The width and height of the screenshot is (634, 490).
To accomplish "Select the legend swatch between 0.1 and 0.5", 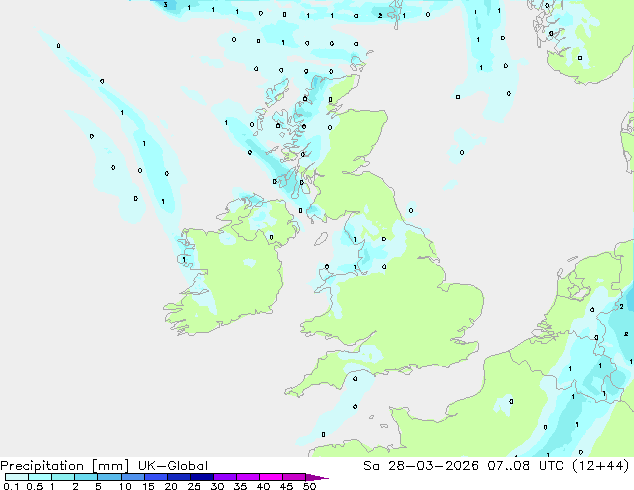I will tap(17, 477).
